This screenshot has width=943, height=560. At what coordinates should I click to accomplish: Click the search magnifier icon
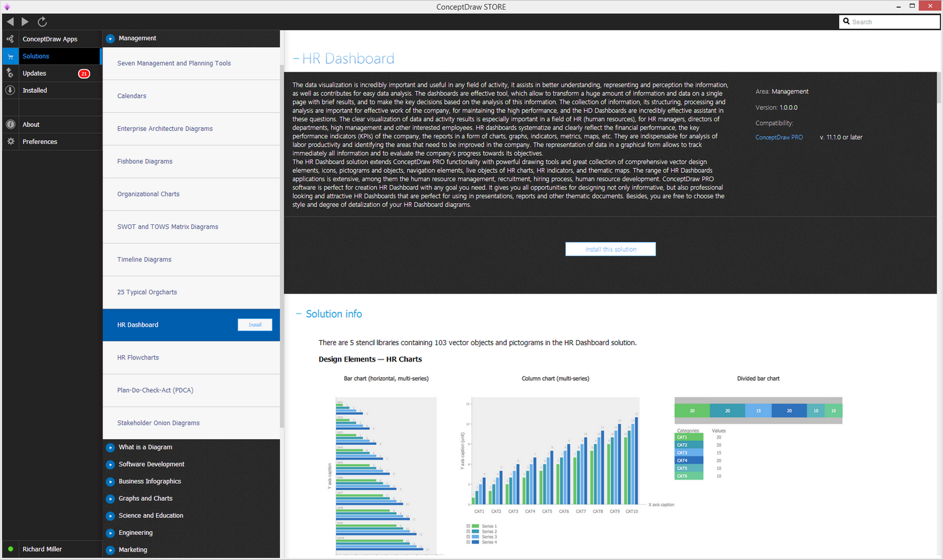point(846,21)
